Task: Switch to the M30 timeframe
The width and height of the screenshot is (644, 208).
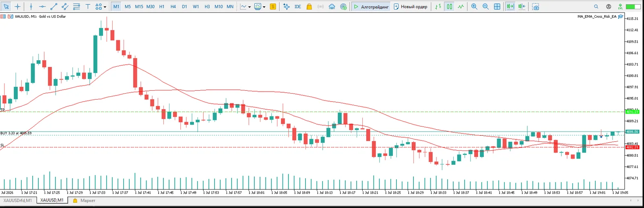Action: [150, 6]
